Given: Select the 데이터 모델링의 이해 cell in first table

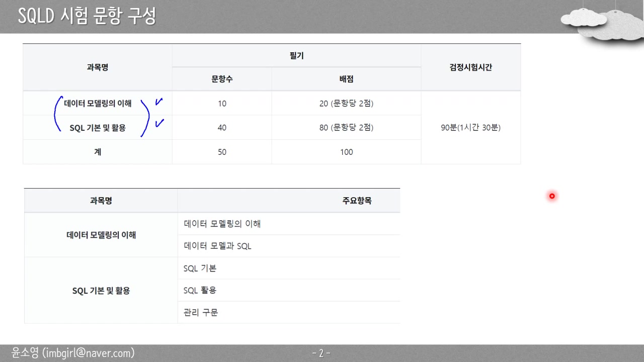Looking at the screenshot, I should (x=98, y=103).
